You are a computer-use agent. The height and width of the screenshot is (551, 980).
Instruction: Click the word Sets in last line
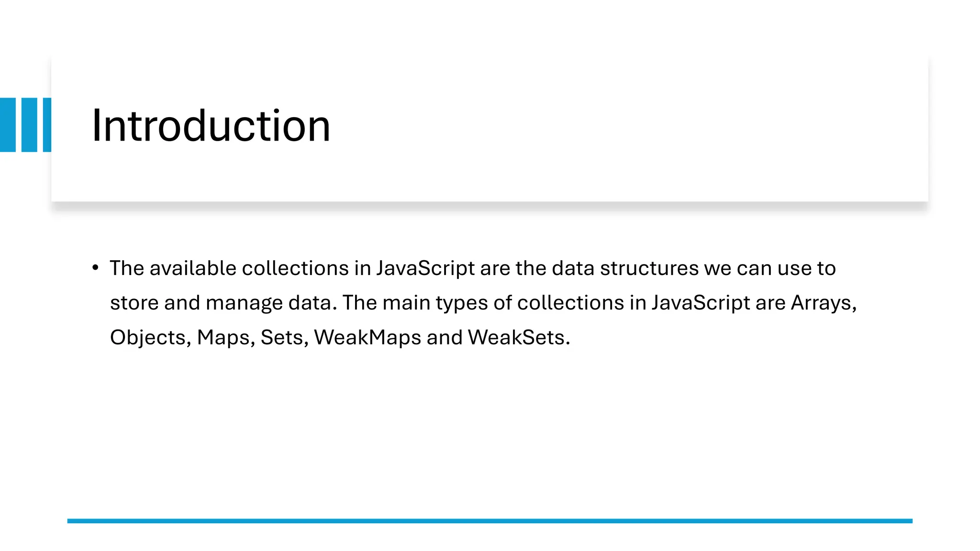coord(282,338)
